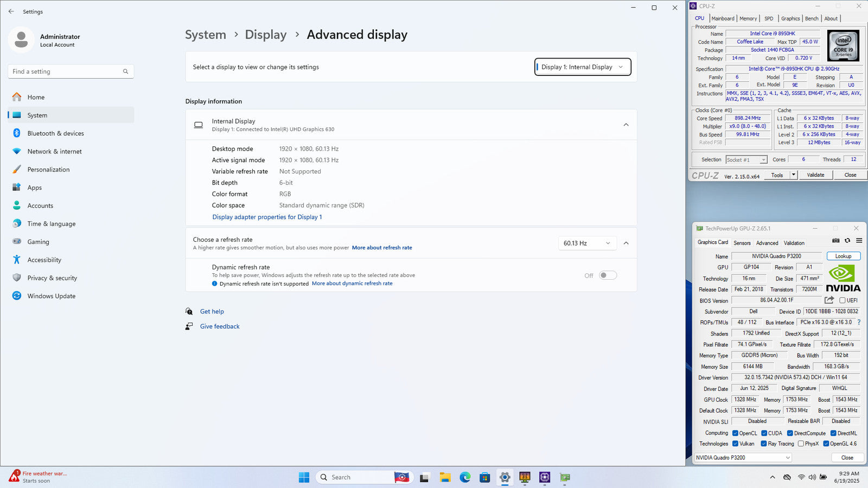868x488 pixels.
Task: Click the Lookup button in GPU-Z
Action: tap(843, 256)
